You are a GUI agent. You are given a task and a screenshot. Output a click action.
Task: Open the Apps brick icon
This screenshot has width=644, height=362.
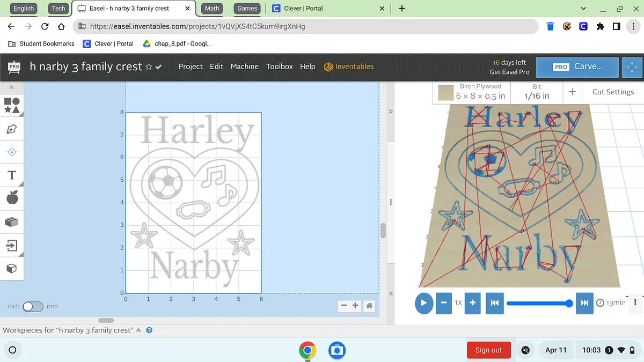click(12, 221)
